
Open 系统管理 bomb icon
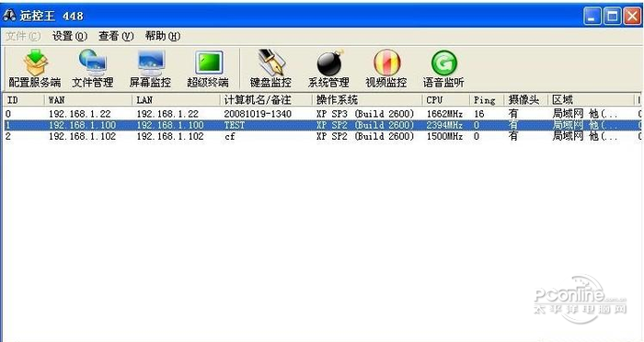328,69
